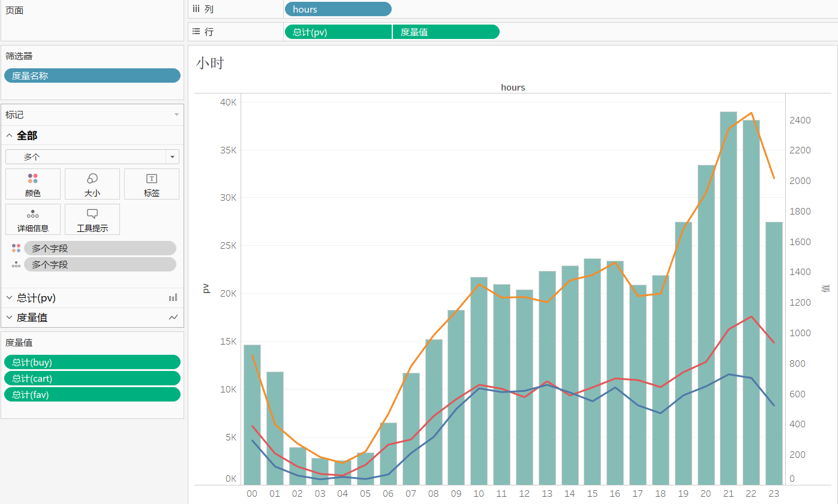The width and height of the screenshot is (838, 504).
Task: Open the mark type dropdown showing 多个
Action: click(92, 156)
